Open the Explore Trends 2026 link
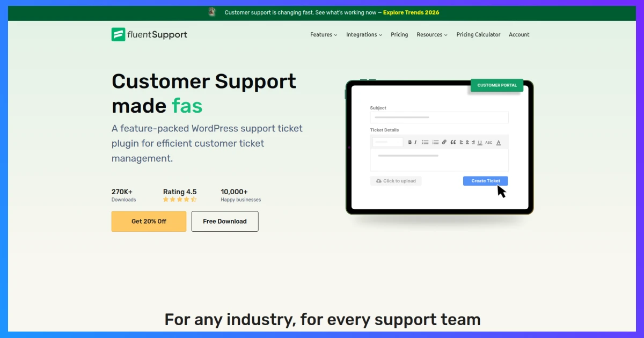 (411, 12)
